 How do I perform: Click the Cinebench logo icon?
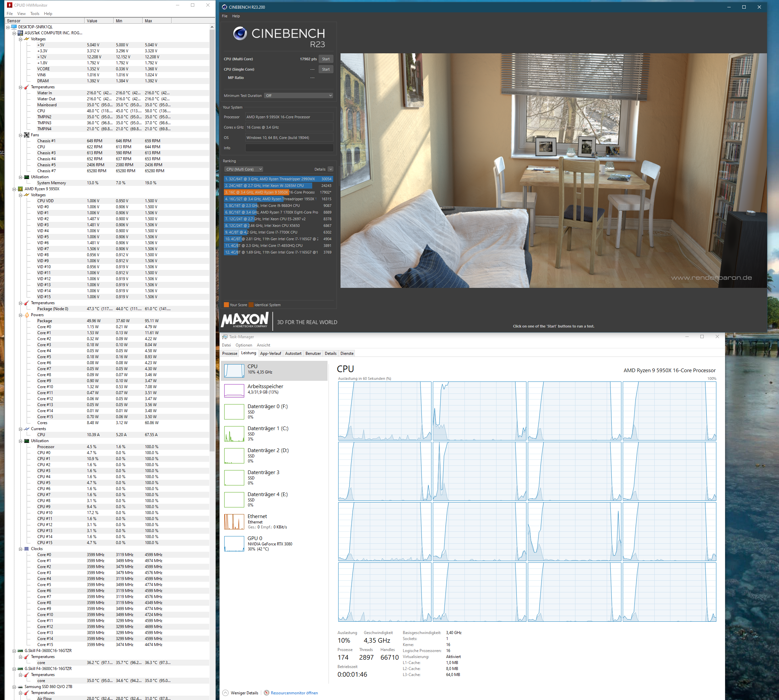click(240, 34)
